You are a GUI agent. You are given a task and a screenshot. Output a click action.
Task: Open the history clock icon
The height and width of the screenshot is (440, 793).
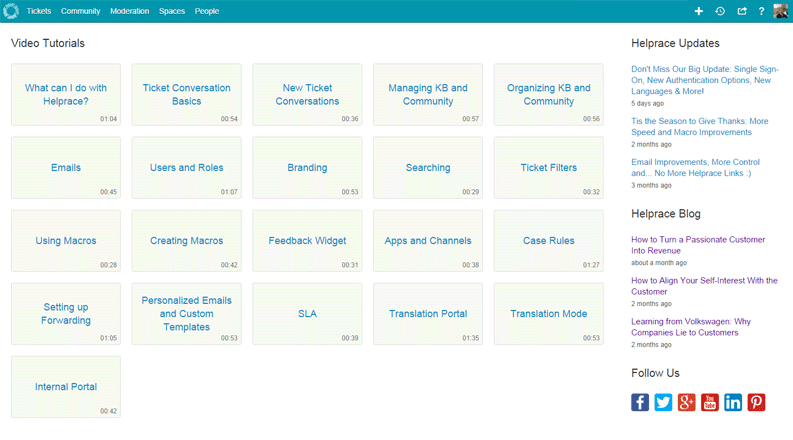pos(720,11)
